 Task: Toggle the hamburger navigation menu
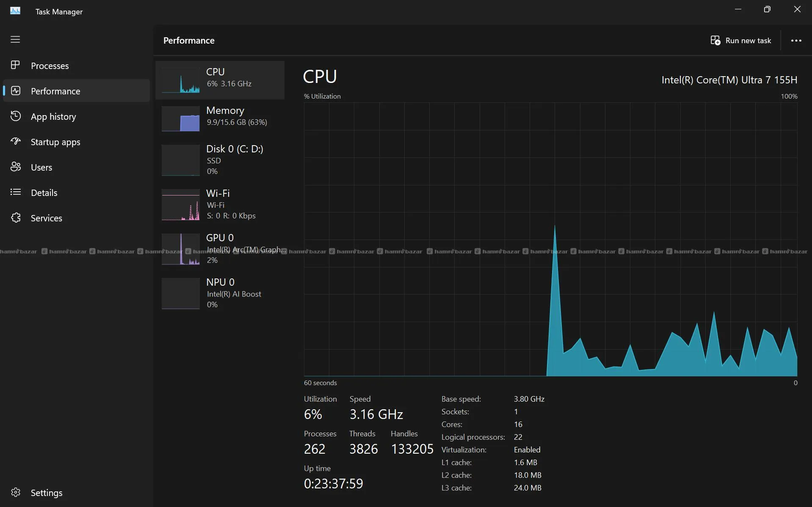pyautogui.click(x=15, y=39)
